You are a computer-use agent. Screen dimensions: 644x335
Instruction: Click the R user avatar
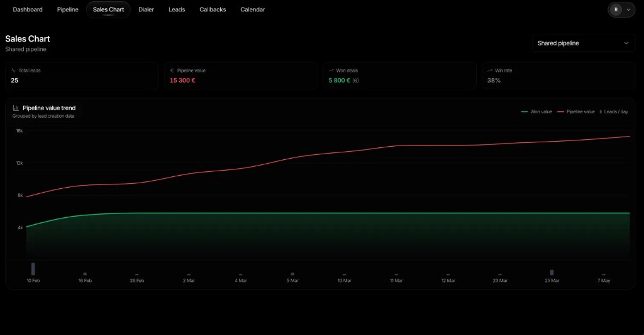tap(616, 9)
